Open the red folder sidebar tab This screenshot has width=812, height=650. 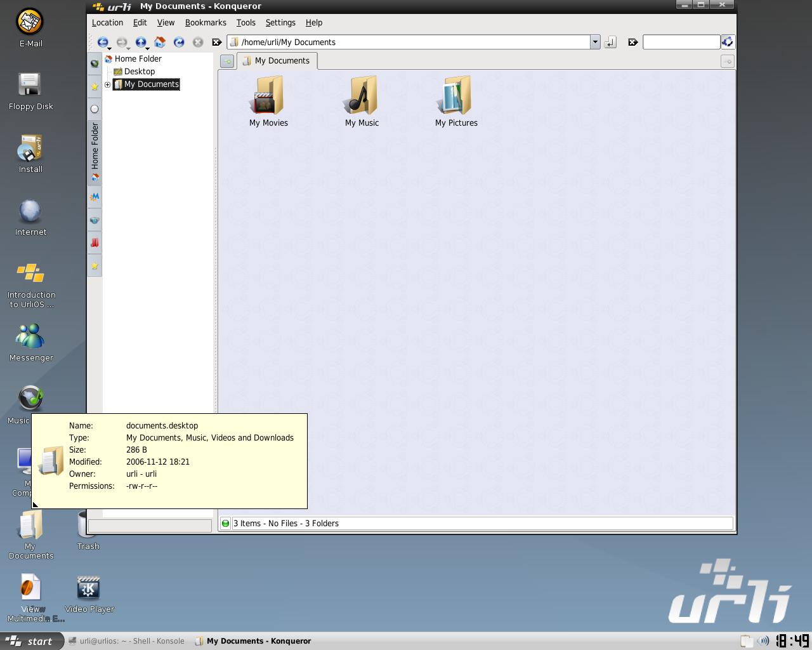tap(95, 242)
